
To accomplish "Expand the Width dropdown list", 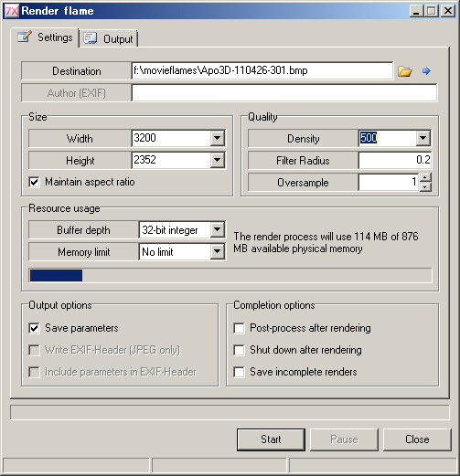I will coord(218,138).
